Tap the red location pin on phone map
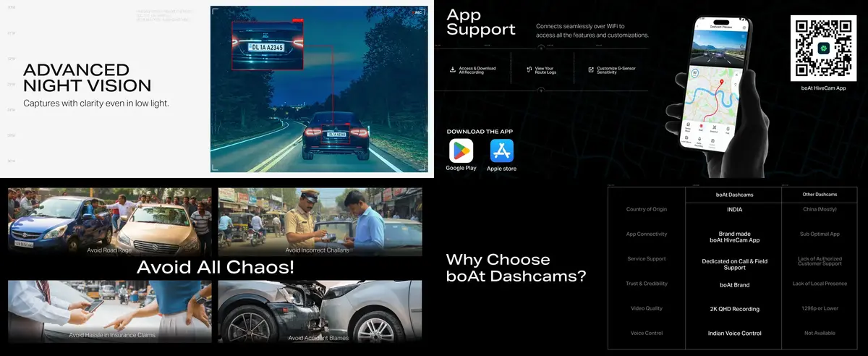The width and height of the screenshot is (868, 356). coord(720,83)
